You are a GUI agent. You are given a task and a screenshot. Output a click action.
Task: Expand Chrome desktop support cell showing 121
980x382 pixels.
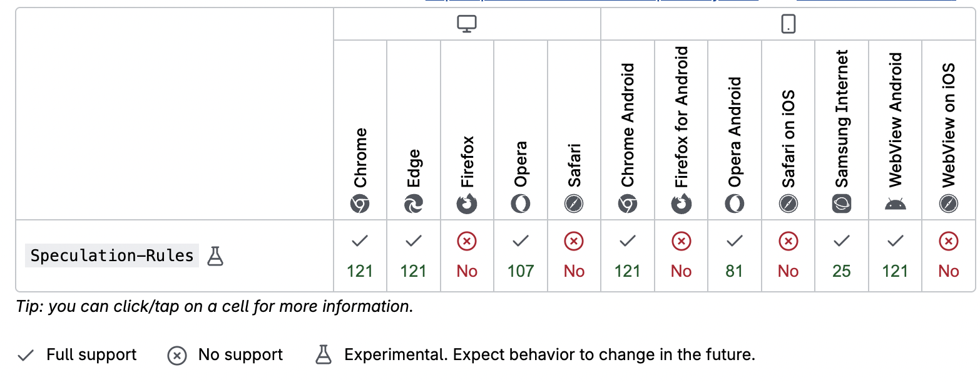click(x=360, y=256)
